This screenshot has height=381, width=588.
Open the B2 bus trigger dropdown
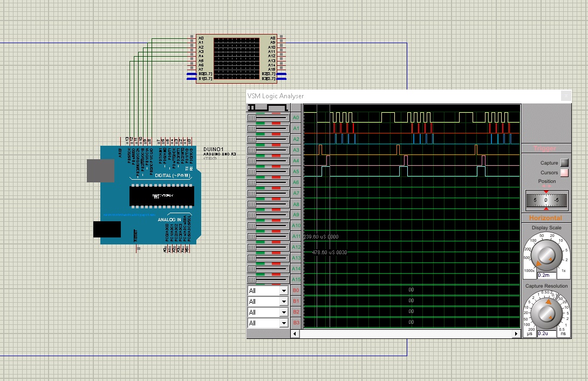tap(268, 312)
